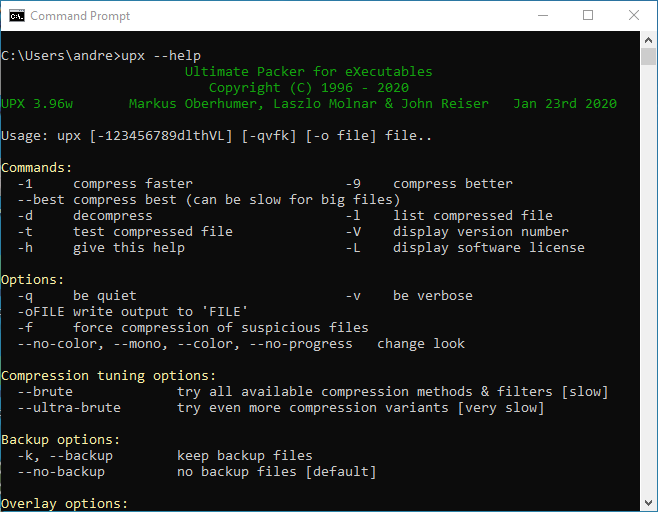Viewport: 658px width, 512px height.
Task: Click 'Compression tuning options:' header
Action: tap(108, 376)
